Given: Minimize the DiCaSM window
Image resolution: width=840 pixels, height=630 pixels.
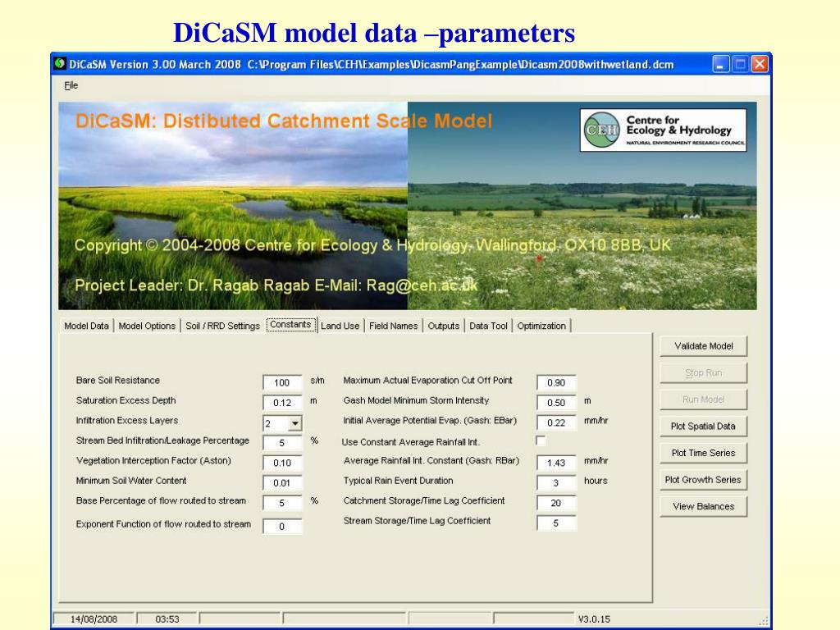Looking at the screenshot, I should pos(720,64).
